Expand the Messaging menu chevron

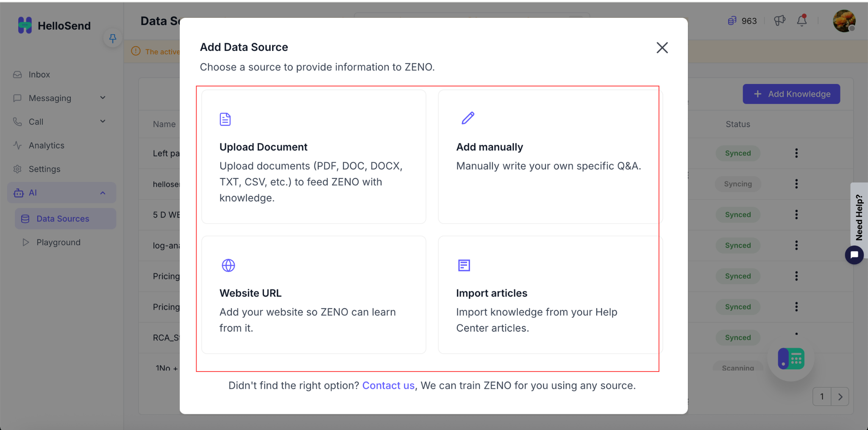103,98
